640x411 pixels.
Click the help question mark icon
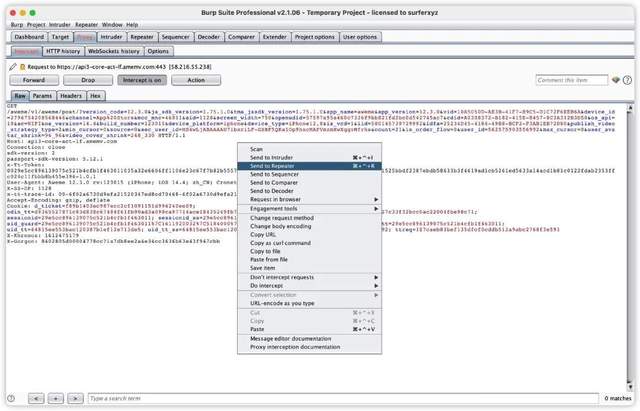point(628,80)
